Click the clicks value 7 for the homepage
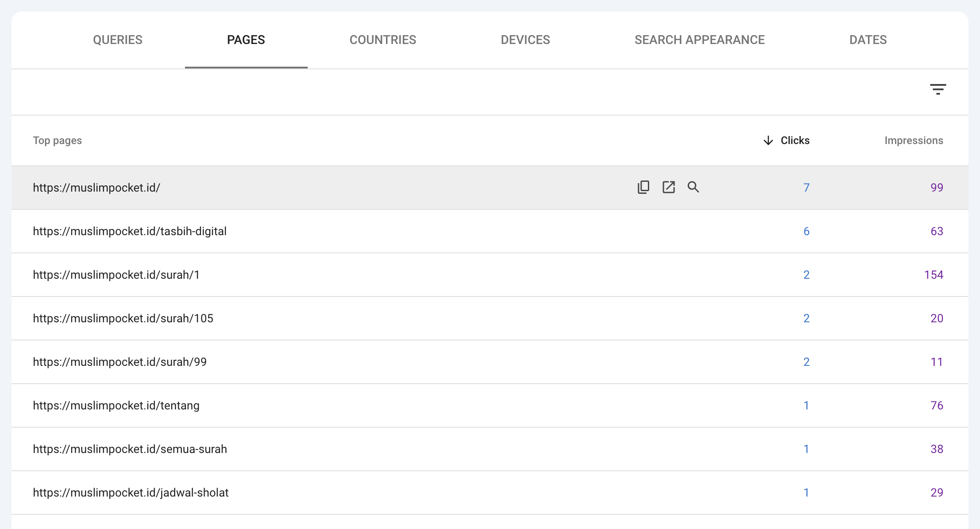This screenshot has width=980, height=529. click(x=807, y=187)
